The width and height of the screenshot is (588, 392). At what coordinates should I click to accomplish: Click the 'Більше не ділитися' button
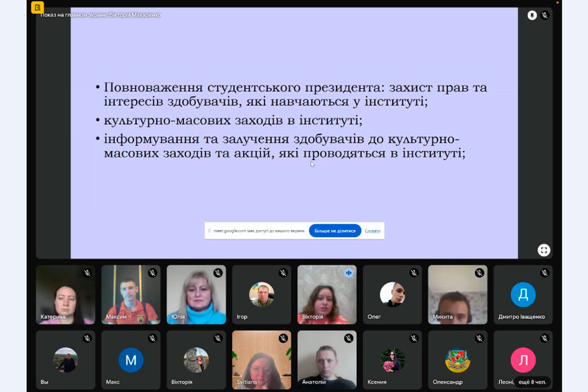click(x=335, y=231)
